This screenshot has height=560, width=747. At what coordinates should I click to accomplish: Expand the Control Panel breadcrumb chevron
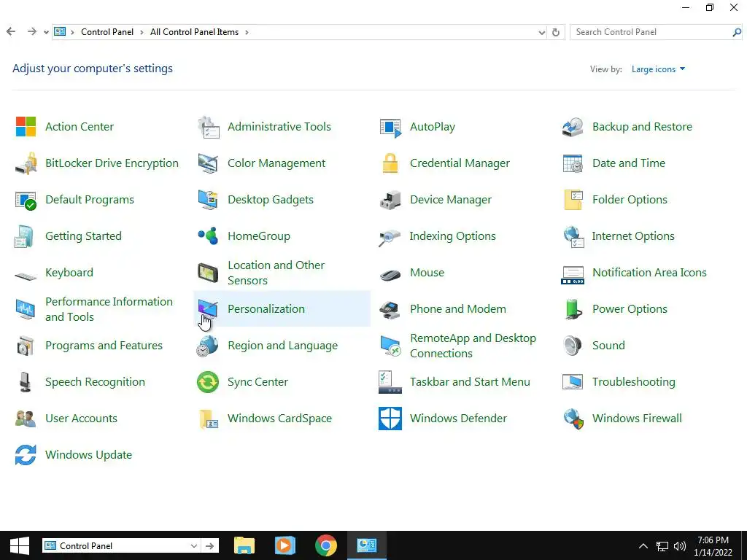click(142, 32)
